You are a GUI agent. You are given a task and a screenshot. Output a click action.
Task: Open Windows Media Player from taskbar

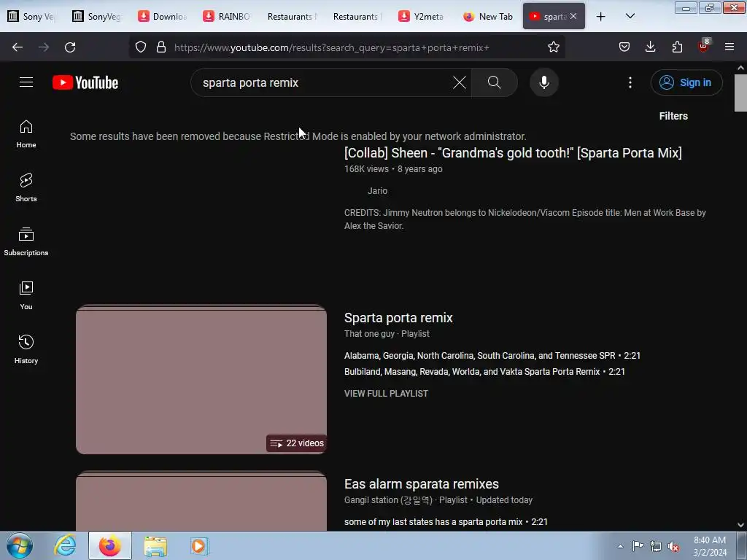pyautogui.click(x=199, y=545)
